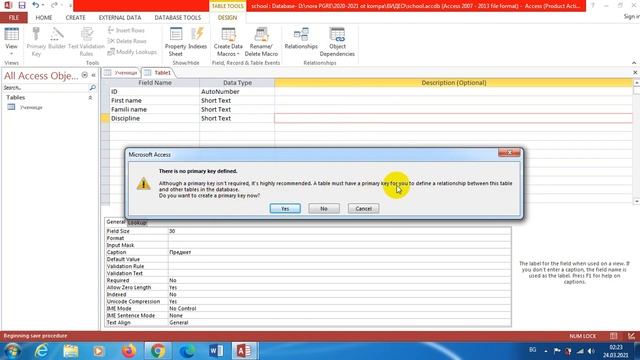Select the ID field name cell

click(154, 91)
